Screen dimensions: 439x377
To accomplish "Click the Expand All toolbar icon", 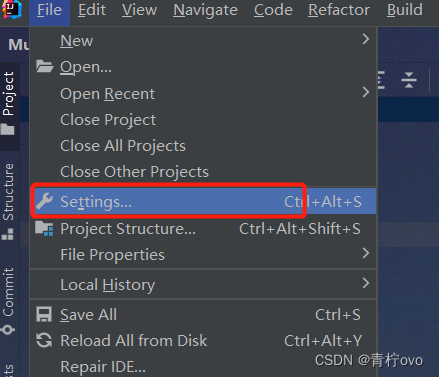I will click(x=381, y=80).
